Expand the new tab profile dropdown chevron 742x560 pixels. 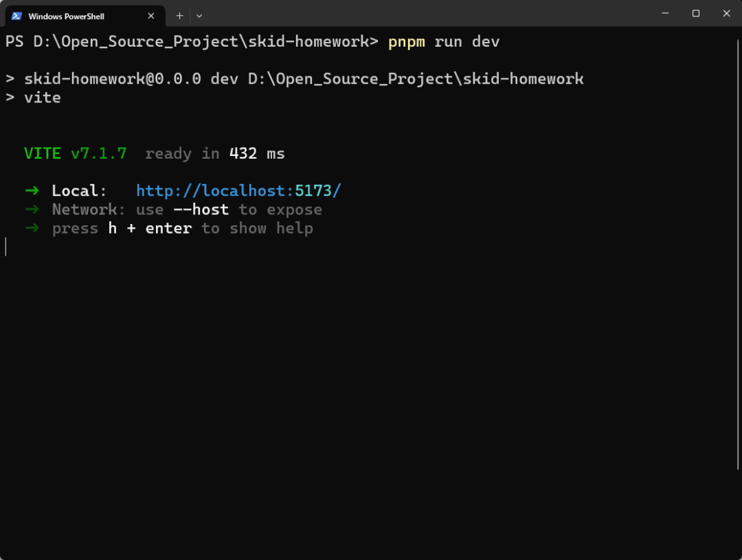pyautogui.click(x=199, y=15)
